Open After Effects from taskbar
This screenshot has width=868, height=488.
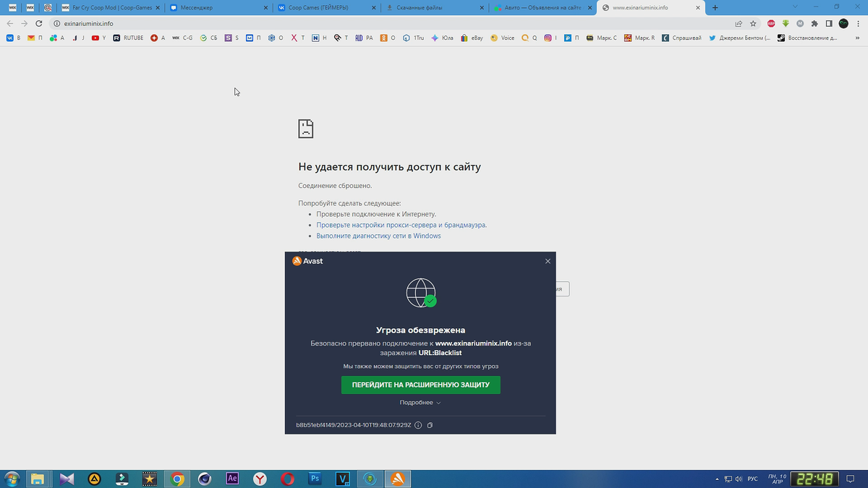pyautogui.click(x=232, y=479)
